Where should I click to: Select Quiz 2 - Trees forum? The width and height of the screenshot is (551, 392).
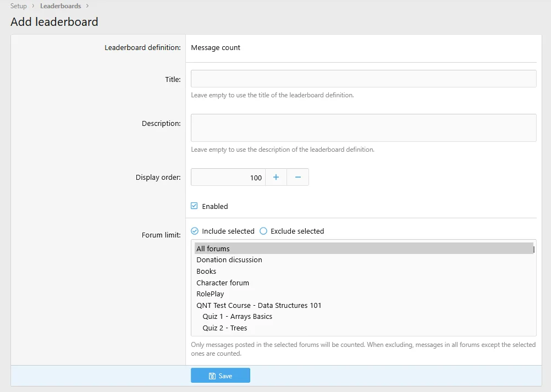pos(363,328)
